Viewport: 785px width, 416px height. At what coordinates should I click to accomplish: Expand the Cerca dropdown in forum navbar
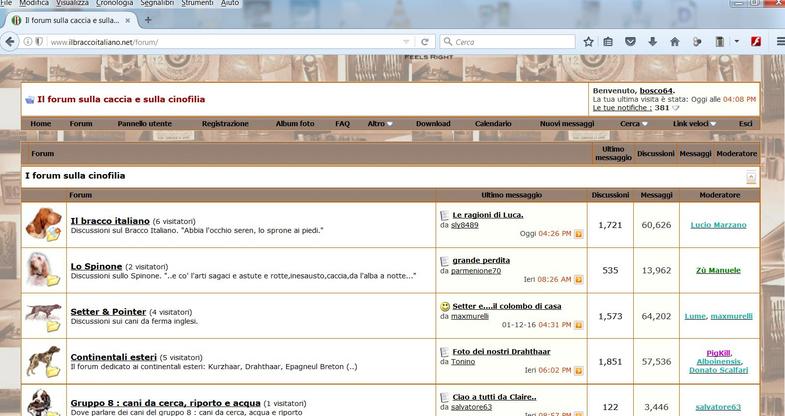634,123
